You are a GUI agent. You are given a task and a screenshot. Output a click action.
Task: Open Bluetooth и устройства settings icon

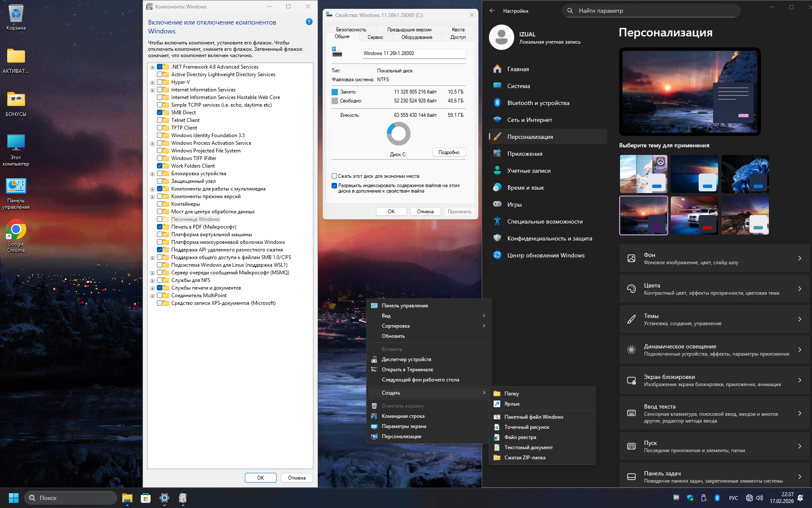[497, 103]
